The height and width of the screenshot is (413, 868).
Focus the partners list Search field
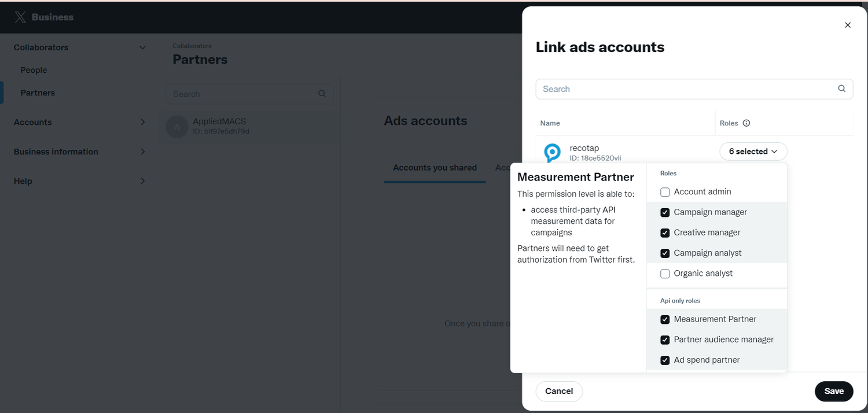(249, 94)
